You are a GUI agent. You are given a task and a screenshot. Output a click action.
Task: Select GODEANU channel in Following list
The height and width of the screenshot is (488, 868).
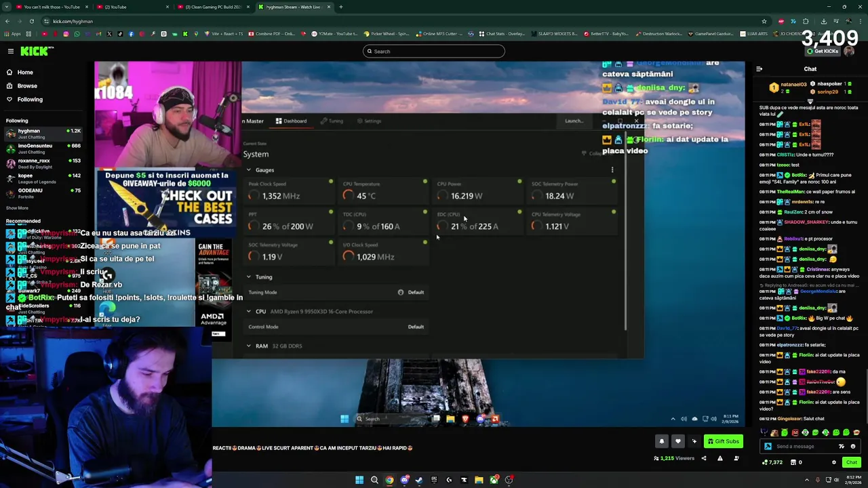click(x=43, y=193)
